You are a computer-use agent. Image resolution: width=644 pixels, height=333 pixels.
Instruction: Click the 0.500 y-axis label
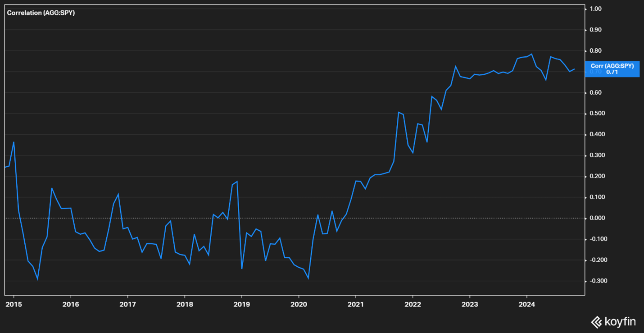596,114
